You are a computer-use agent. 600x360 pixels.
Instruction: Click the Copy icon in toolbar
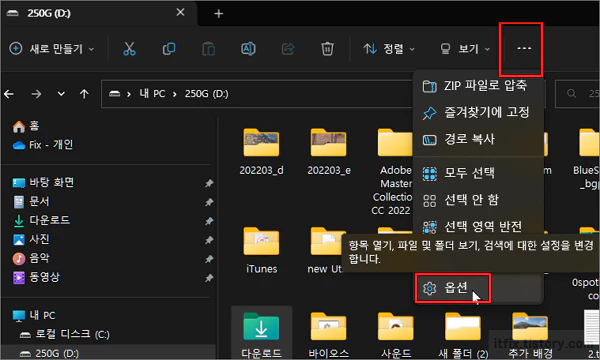169,49
